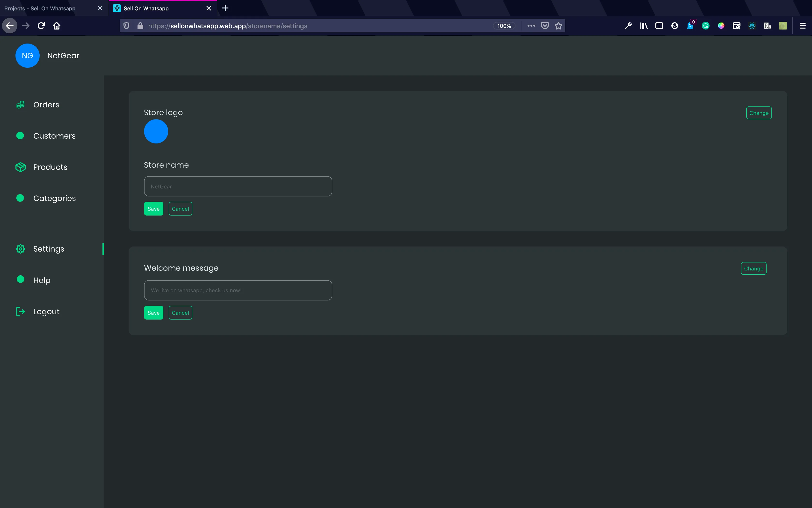Screen dimensions: 812x508
Task: Toggle the browser sidebar icon
Action: pos(659,26)
